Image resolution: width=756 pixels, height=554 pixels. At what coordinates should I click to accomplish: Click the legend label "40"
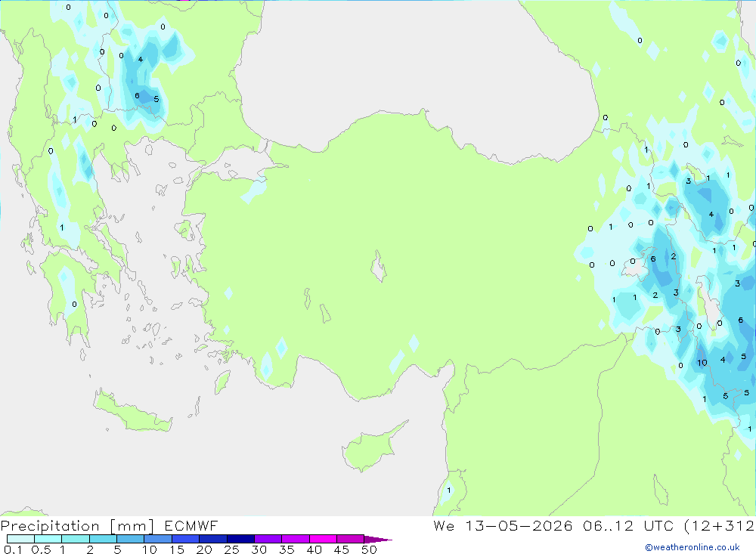point(314,549)
